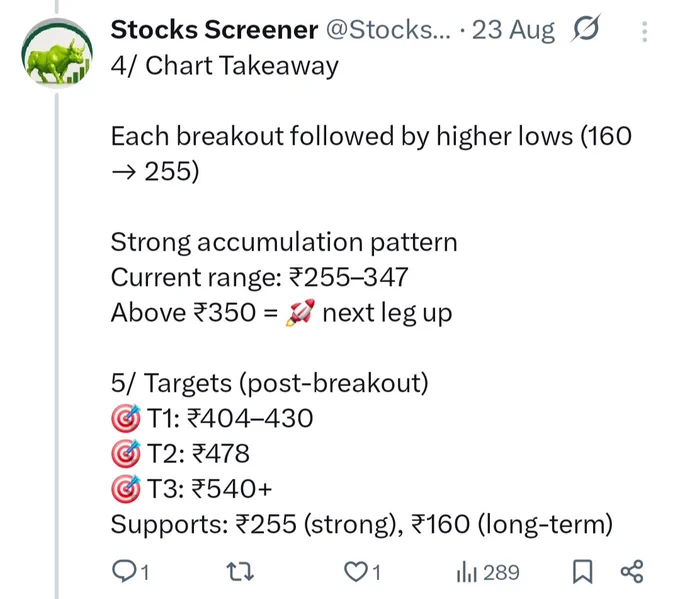Share the post using the share icon

(632, 571)
